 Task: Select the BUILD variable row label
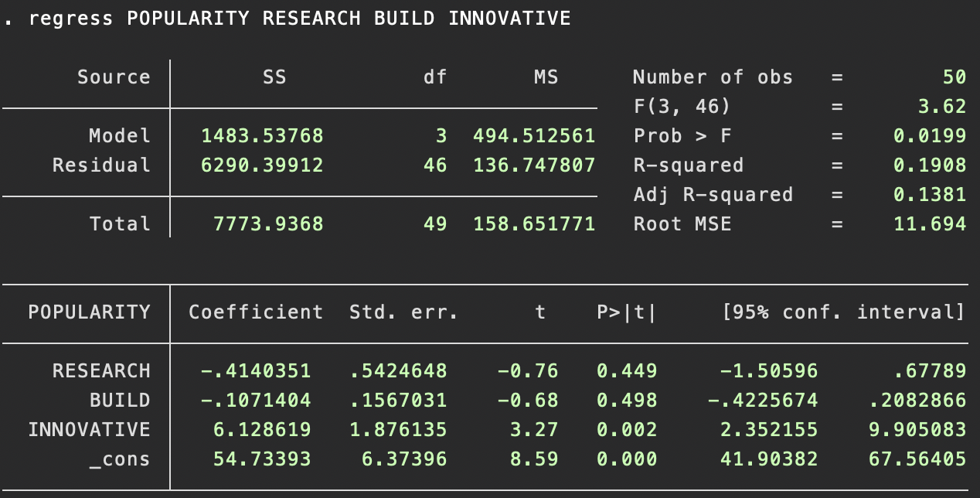120,401
